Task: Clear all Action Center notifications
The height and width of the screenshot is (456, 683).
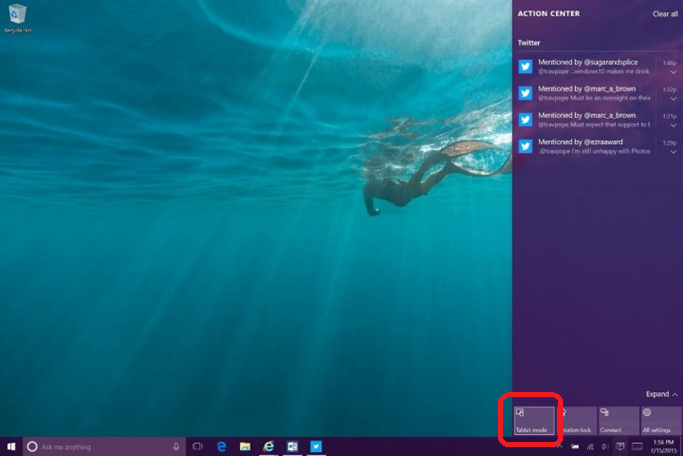Action: click(665, 14)
